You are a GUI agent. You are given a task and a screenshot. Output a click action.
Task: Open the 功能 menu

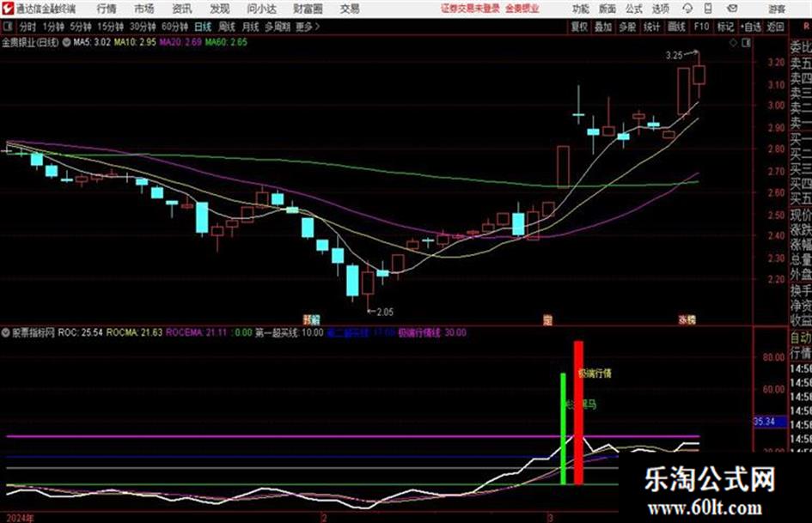point(581,9)
